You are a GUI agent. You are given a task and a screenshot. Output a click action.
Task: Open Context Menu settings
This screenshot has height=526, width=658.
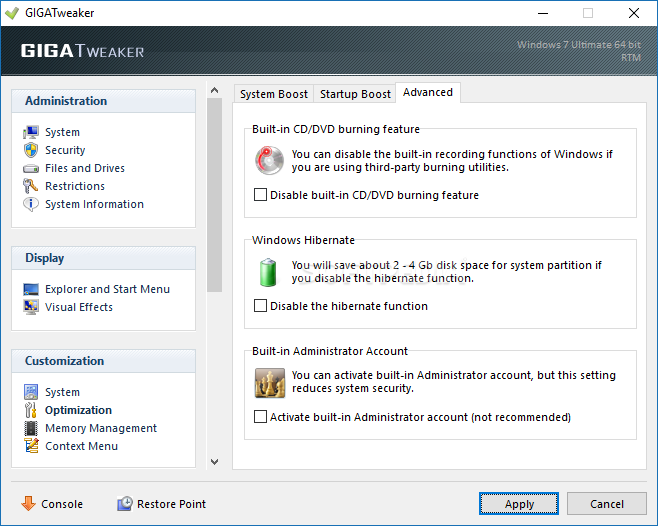click(x=81, y=446)
